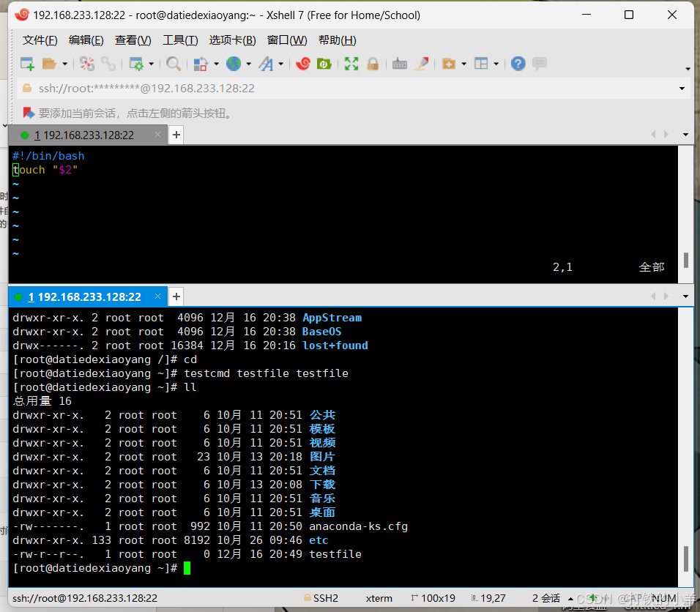
Task: Toggle full screen mode
Action: pos(351,64)
